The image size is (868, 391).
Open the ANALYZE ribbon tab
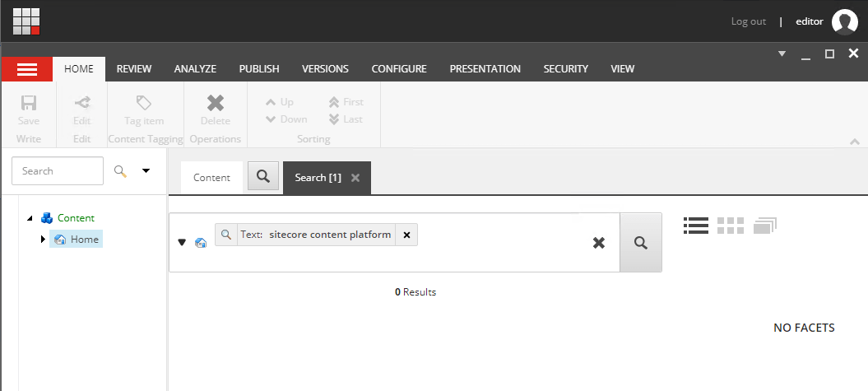(x=195, y=69)
